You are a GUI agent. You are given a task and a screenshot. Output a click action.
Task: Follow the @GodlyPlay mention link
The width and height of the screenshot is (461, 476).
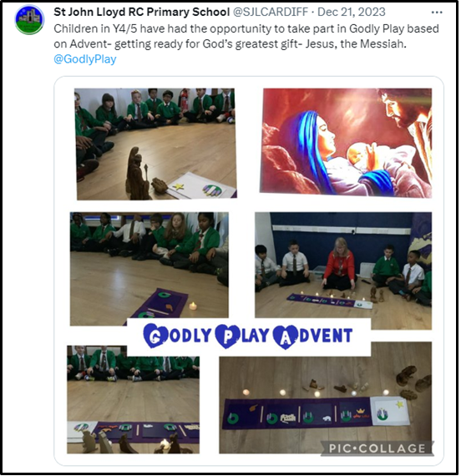pos(84,59)
